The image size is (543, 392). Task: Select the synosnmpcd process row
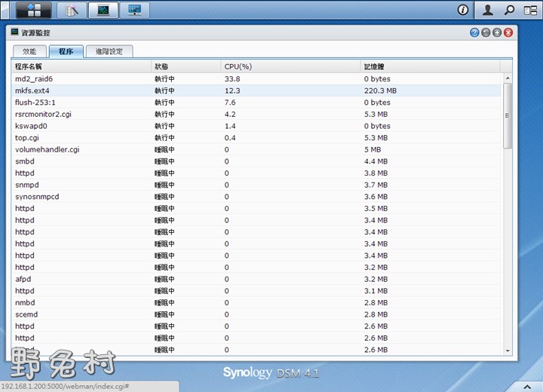click(256, 197)
